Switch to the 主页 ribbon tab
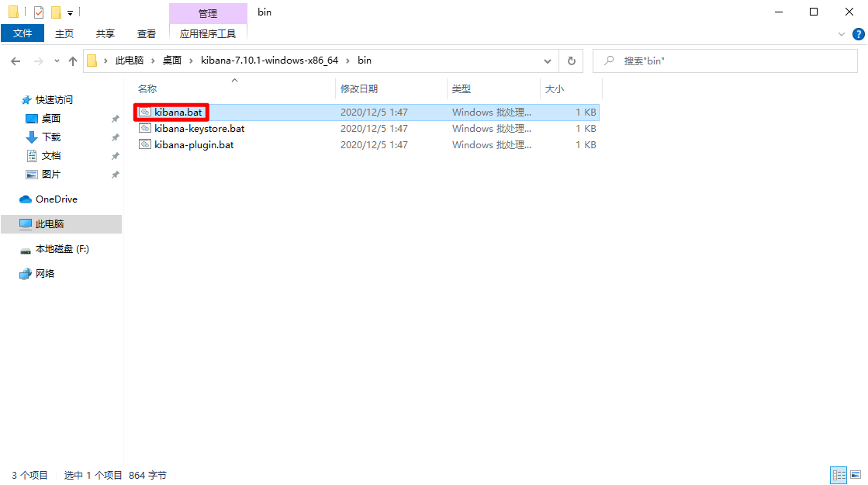 tap(64, 34)
